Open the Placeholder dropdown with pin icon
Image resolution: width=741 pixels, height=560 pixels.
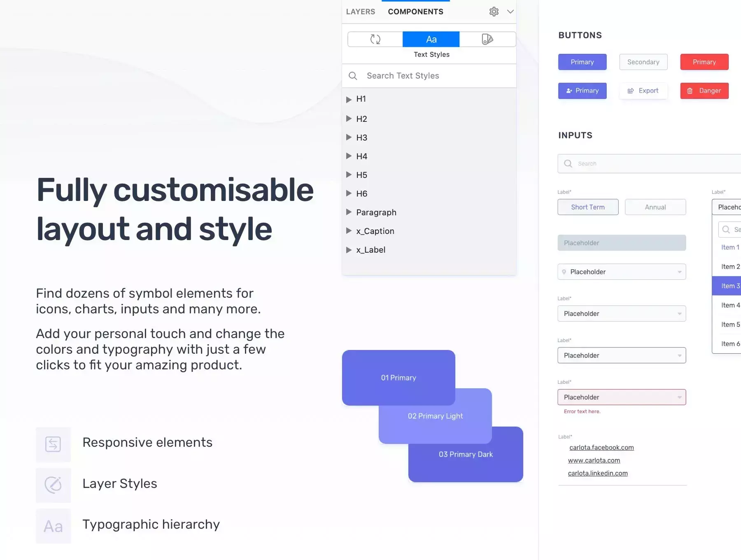(x=622, y=272)
